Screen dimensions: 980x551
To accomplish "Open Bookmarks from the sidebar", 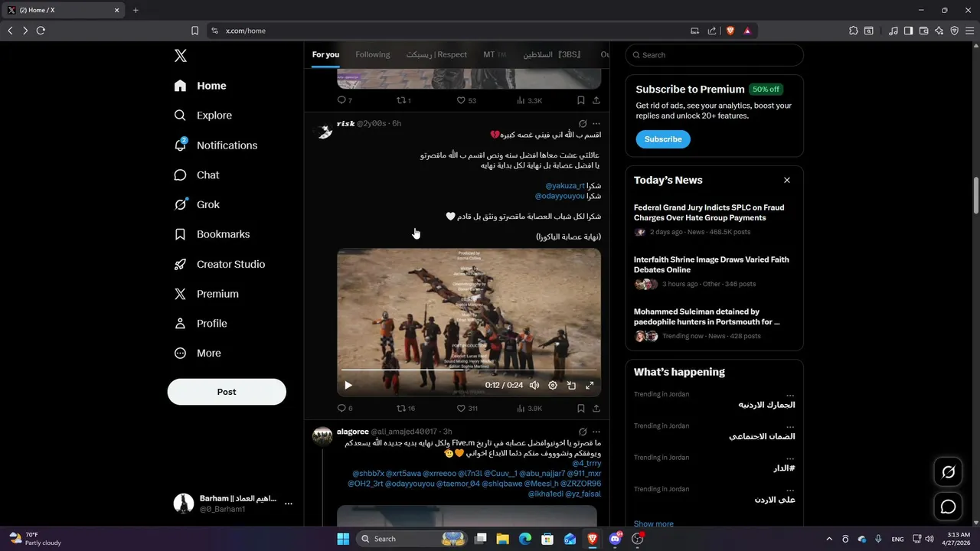I will click(212, 234).
